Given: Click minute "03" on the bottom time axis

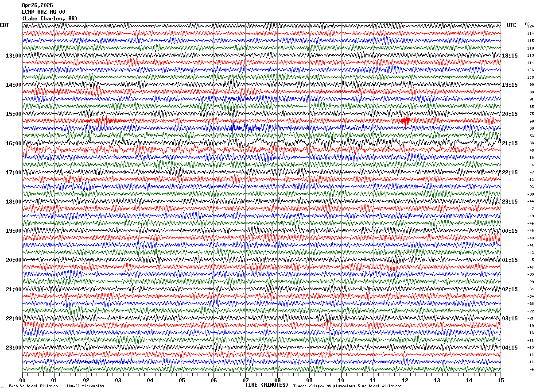Looking at the screenshot, I should tap(118, 380).
